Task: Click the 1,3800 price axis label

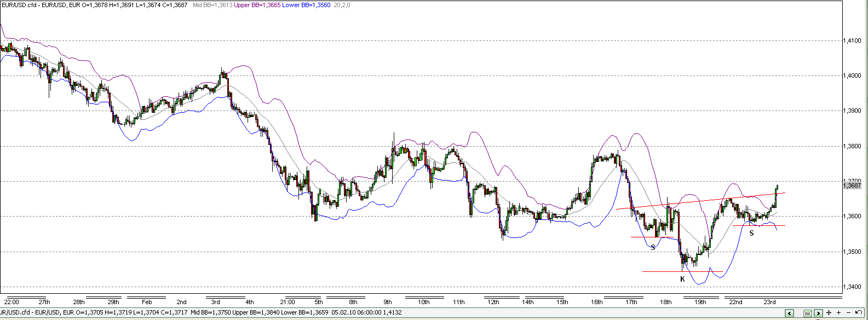Action: click(852, 146)
